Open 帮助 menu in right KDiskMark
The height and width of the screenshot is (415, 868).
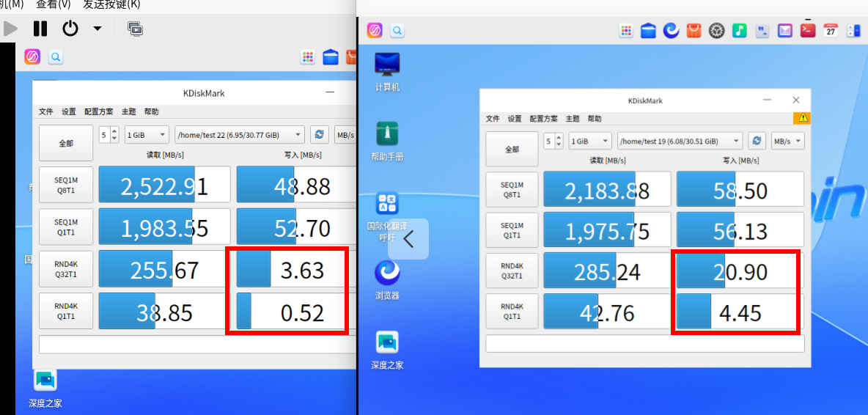pos(595,118)
